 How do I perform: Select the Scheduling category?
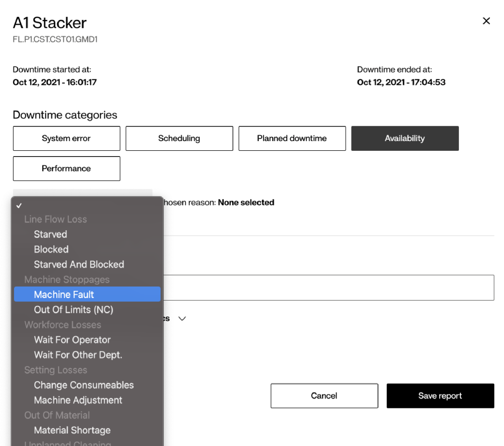[x=179, y=138]
